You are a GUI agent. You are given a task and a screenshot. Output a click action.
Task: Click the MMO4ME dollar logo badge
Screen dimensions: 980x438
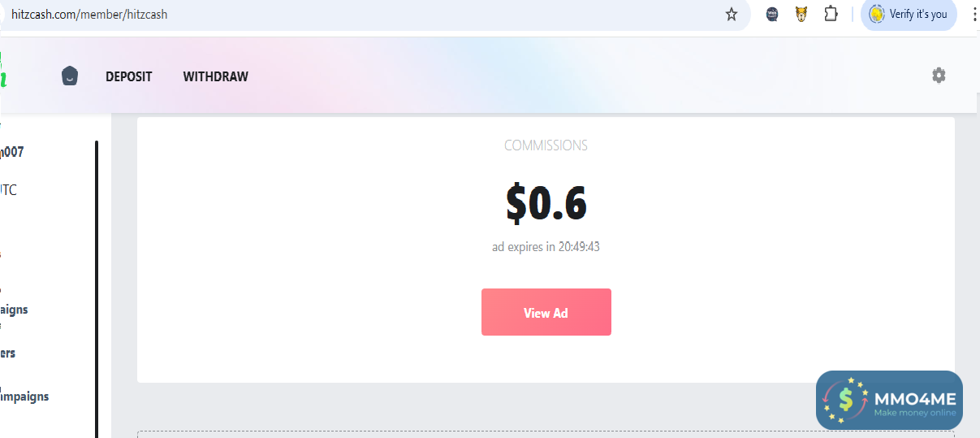[x=846, y=399]
